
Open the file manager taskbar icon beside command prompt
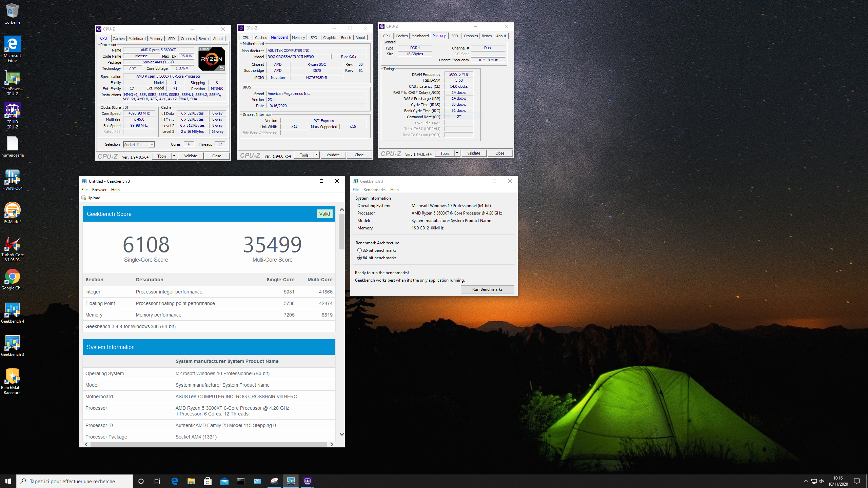point(258,481)
